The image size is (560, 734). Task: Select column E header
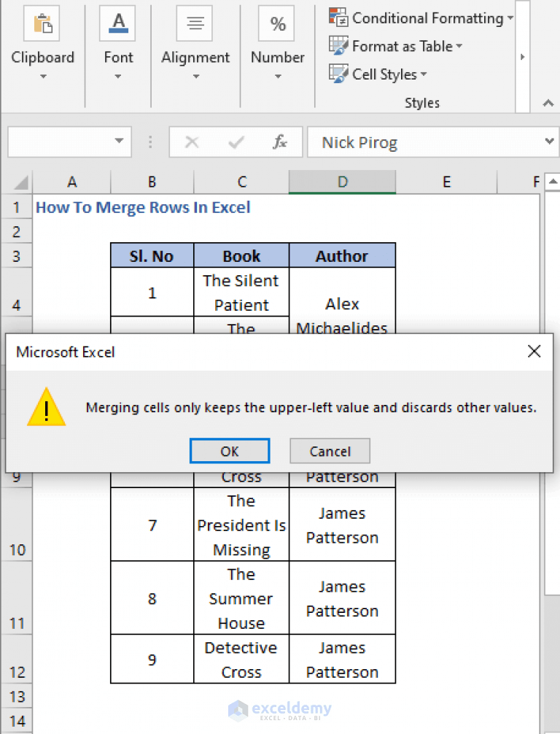pos(446,182)
